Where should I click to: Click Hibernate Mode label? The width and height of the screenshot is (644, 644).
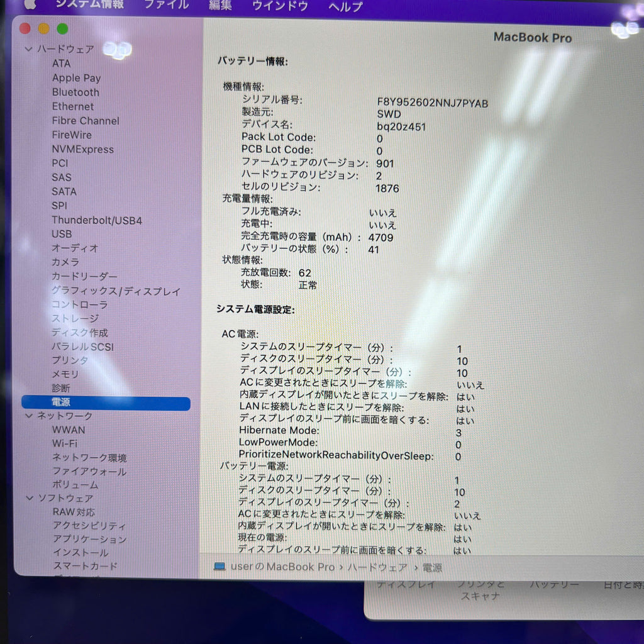(x=279, y=430)
